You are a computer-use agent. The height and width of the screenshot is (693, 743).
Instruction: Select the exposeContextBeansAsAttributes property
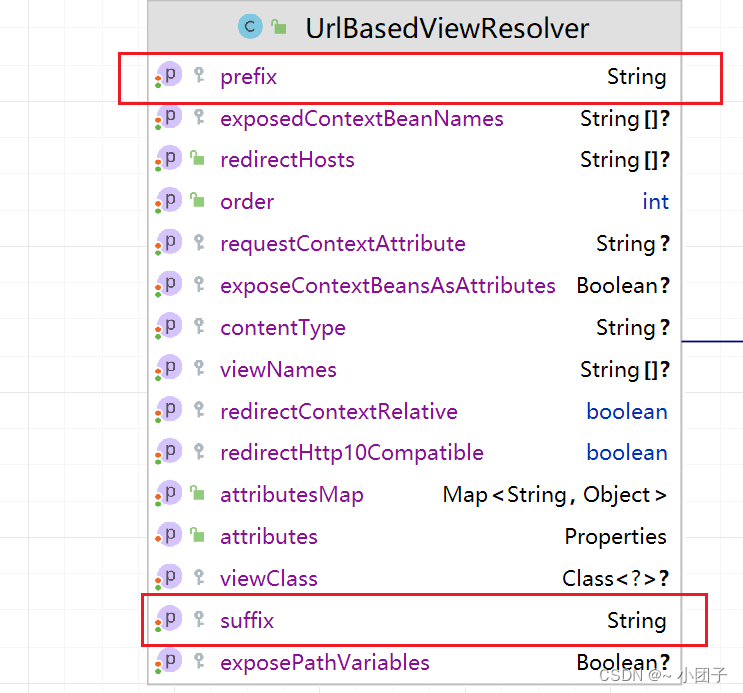(388, 286)
